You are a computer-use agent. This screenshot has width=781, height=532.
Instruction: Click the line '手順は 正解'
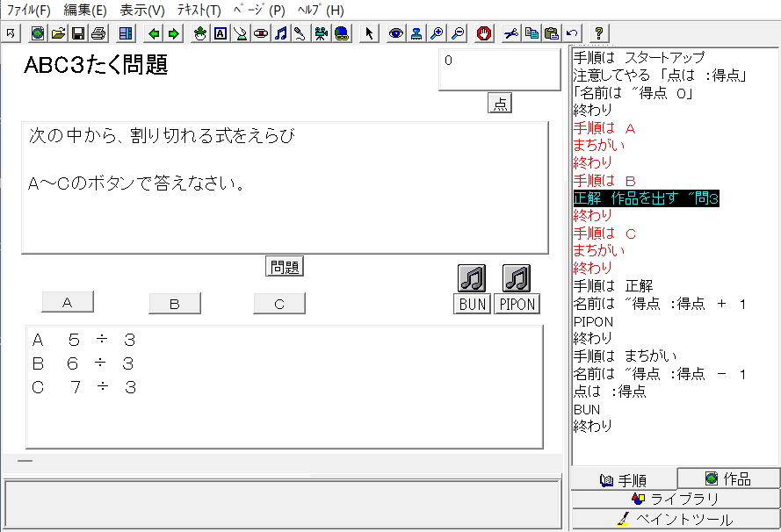point(613,285)
